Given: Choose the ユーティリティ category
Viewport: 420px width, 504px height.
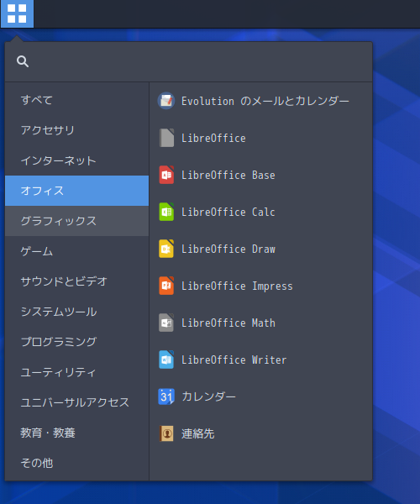Looking at the screenshot, I should pyautogui.click(x=76, y=372).
